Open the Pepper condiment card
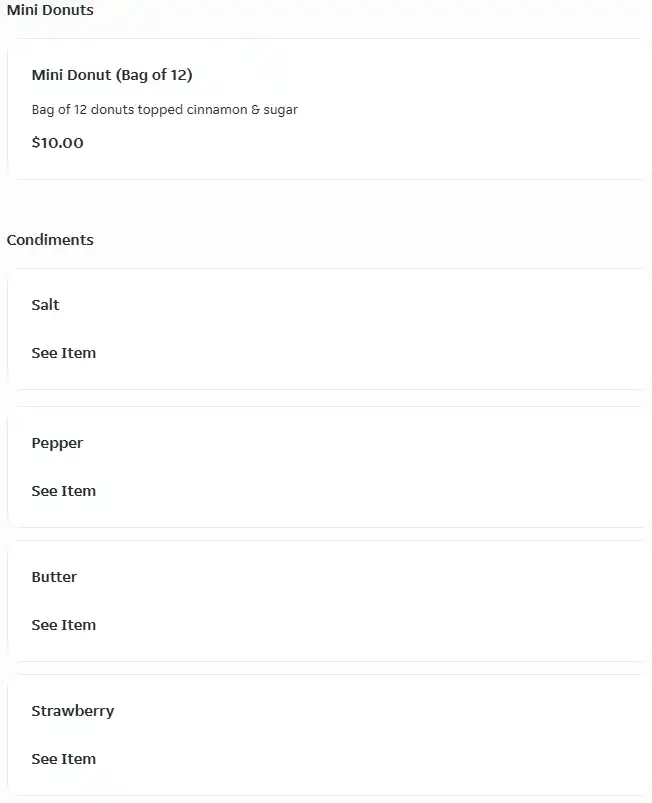652x803 pixels. [326, 466]
